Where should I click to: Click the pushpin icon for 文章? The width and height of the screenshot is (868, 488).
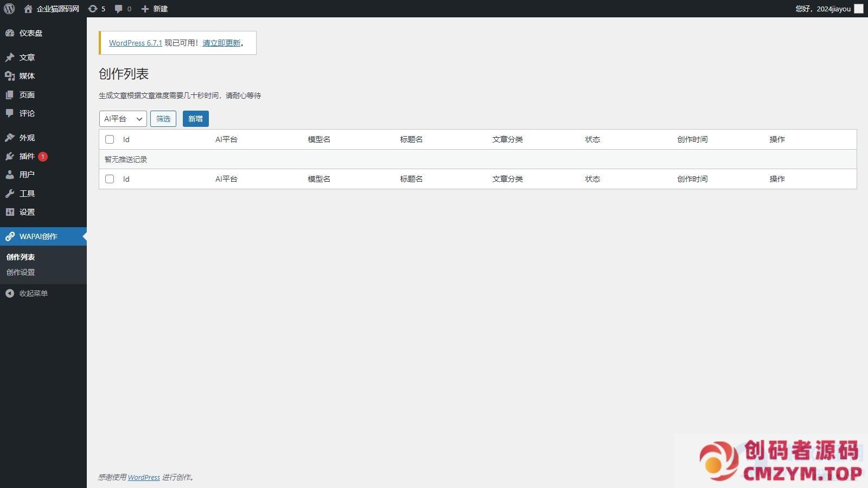pyautogui.click(x=10, y=57)
